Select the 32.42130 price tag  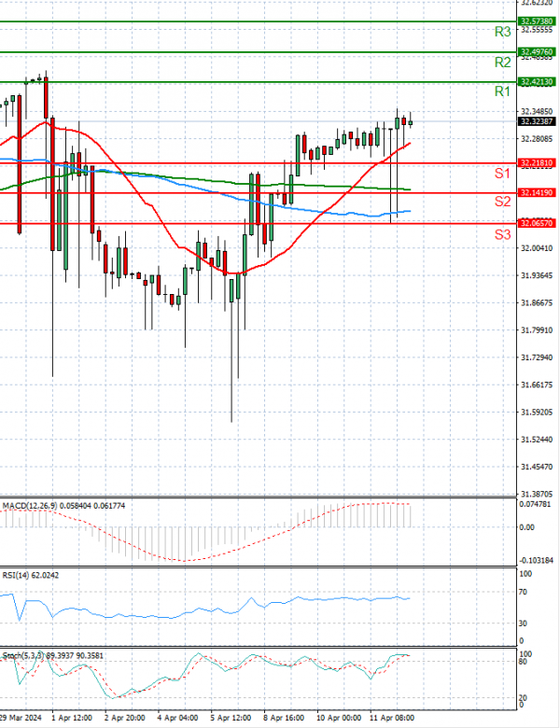(x=537, y=82)
